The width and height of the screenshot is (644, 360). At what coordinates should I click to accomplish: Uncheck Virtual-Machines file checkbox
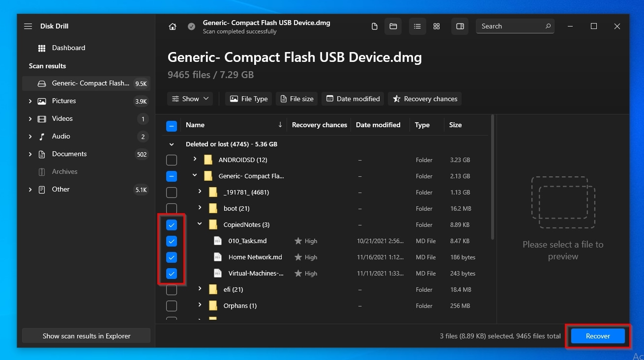[x=172, y=274]
